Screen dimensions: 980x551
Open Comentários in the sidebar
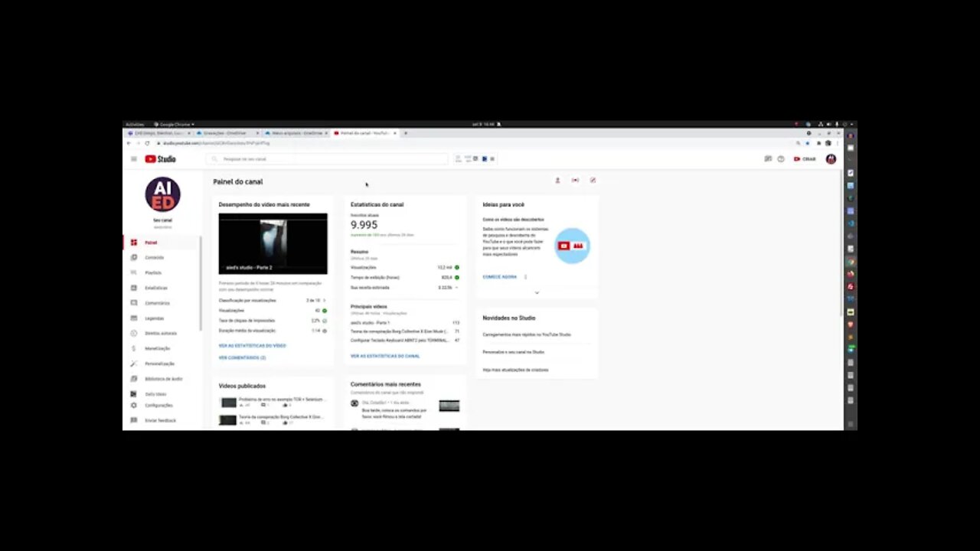coord(161,303)
